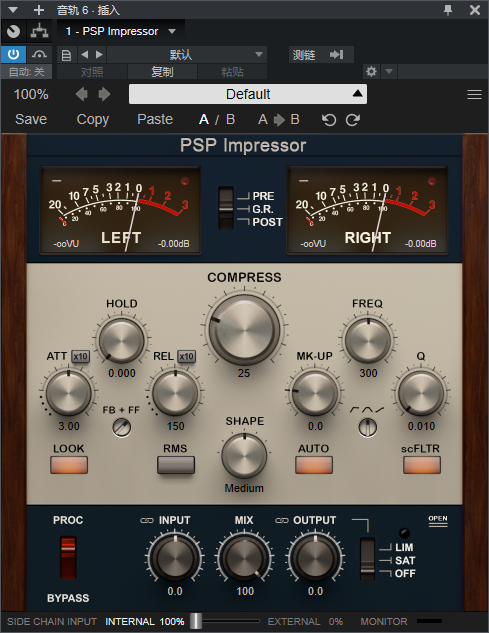Click the 测链 sidechain button
Screen dimensions: 489x633
tap(304, 54)
